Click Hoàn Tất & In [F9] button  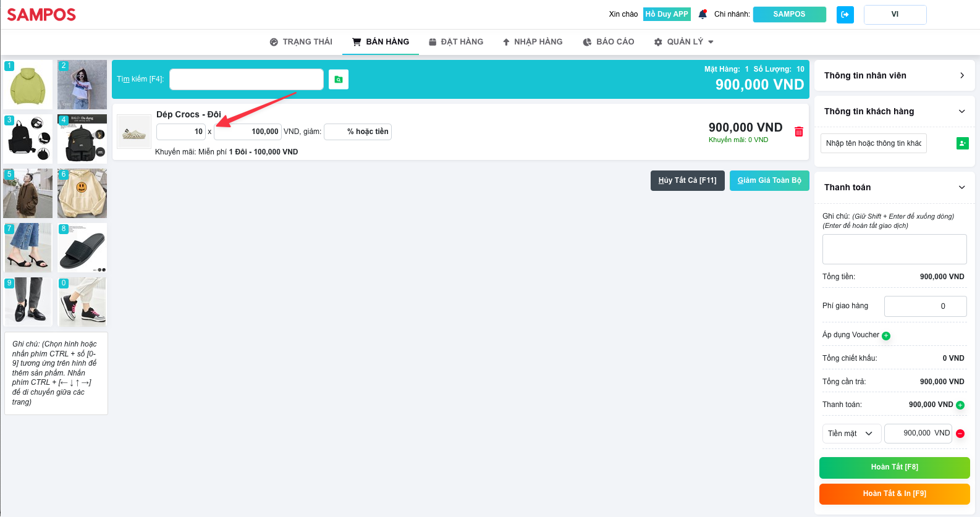[x=895, y=494]
